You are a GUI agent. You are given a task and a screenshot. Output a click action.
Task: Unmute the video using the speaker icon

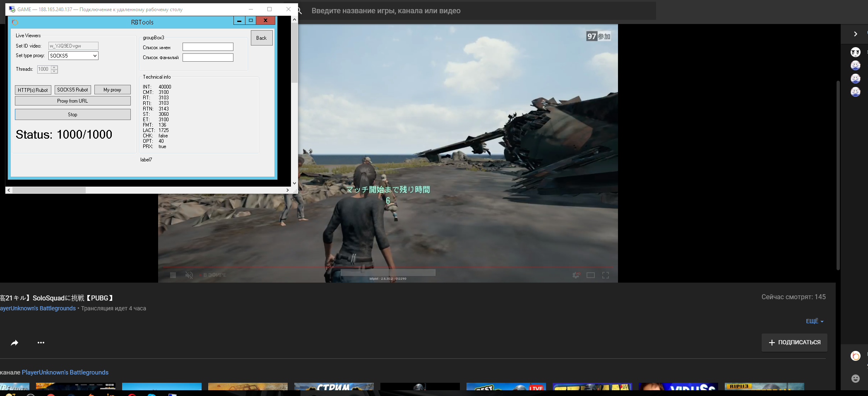click(x=189, y=275)
